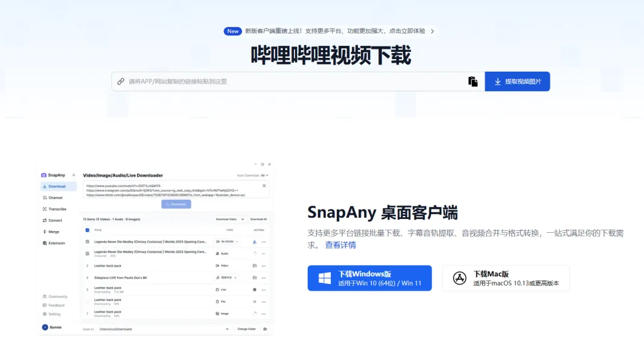Click the /Users/xxx/Downloads save path
The image size is (644, 345).
tap(116, 329)
